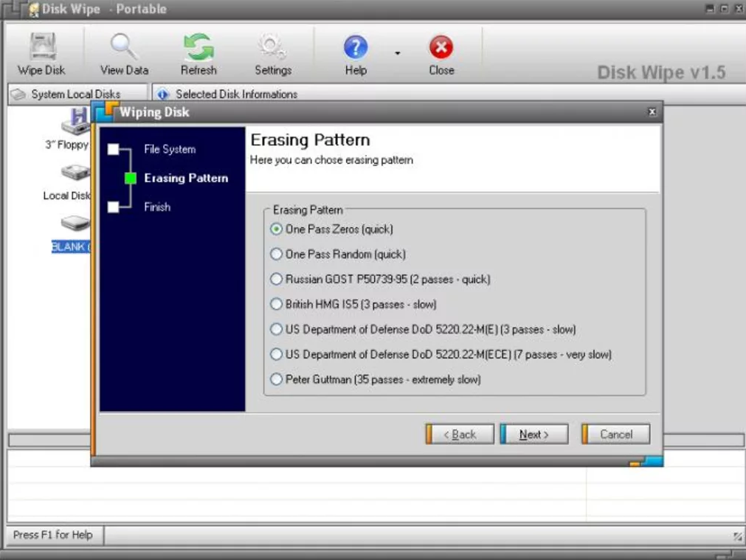Click the white File System step marker
Viewport: 746px width, 560px height.
pyautogui.click(x=113, y=149)
